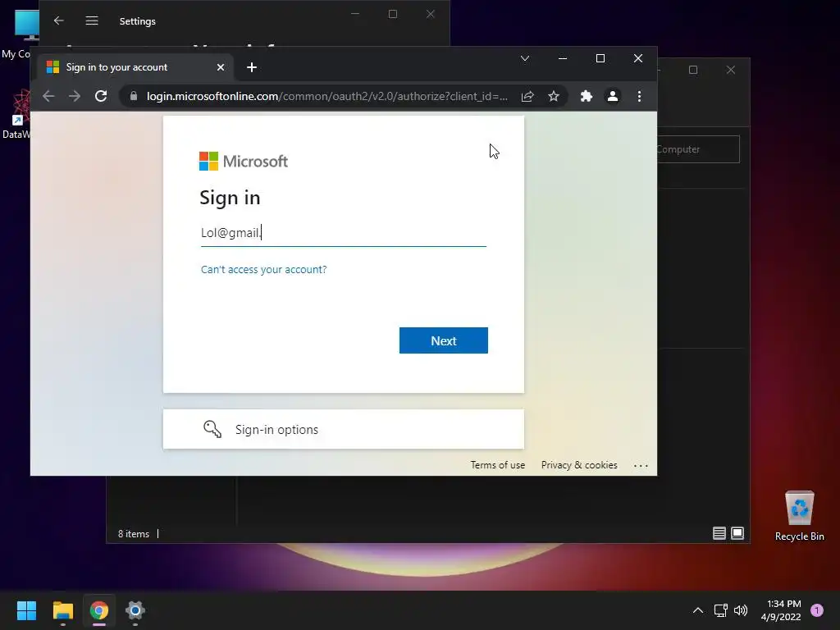This screenshot has height=630, width=840.
Task: Open notification center badge
Action: (x=817, y=610)
